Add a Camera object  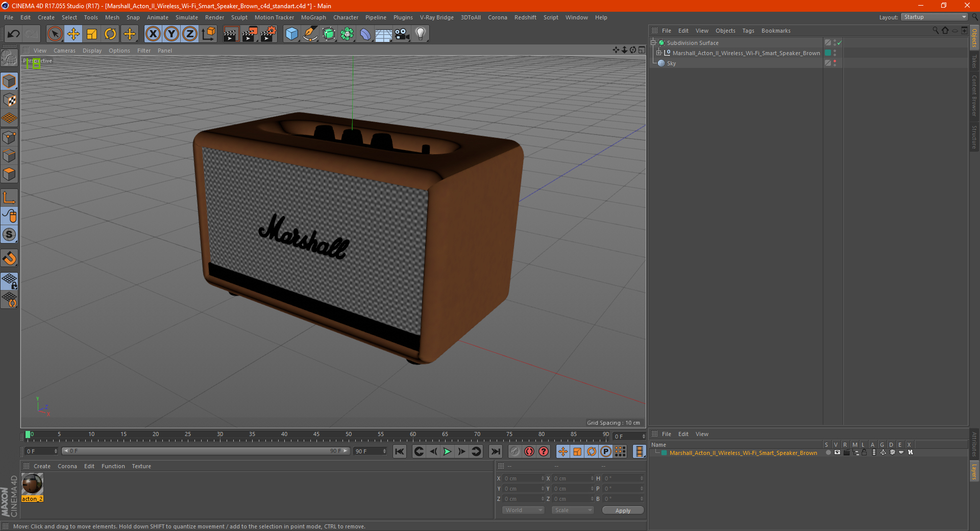[x=402, y=34]
